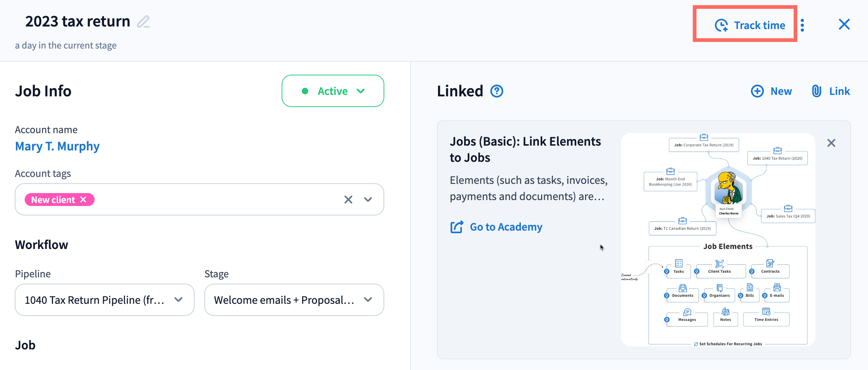Click the paperclip Link button
This screenshot has width=868, height=370.
tap(831, 91)
